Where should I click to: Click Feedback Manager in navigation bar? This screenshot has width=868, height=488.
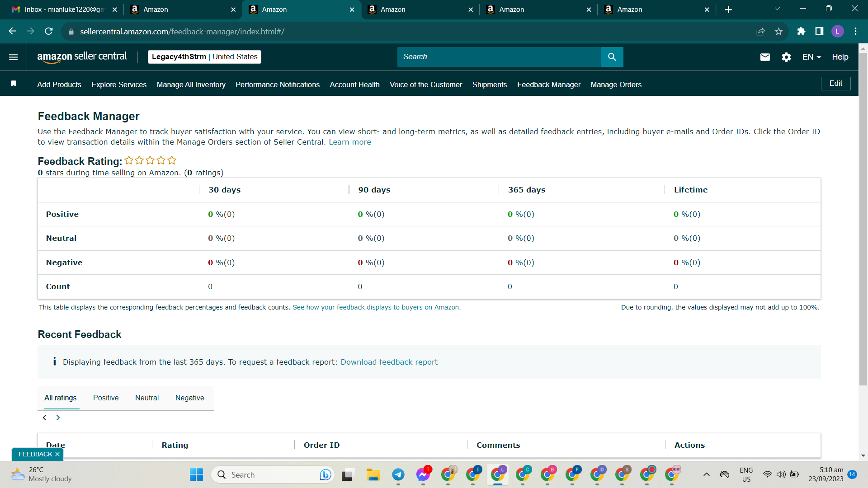click(549, 84)
